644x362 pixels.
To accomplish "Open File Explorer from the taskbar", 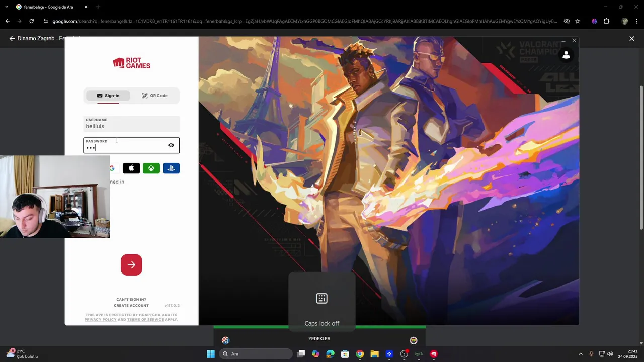I will (374, 354).
